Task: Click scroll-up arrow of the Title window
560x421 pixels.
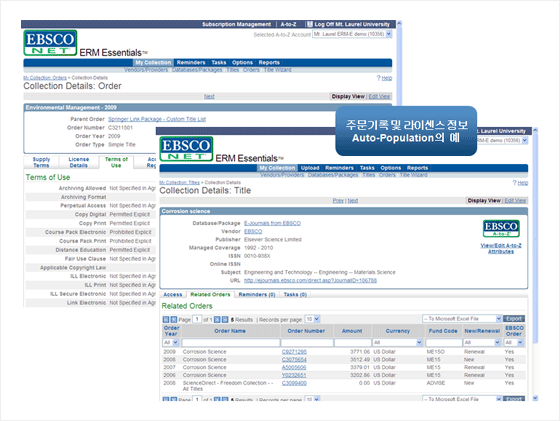Action: pyautogui.click(x=535, y=131)
